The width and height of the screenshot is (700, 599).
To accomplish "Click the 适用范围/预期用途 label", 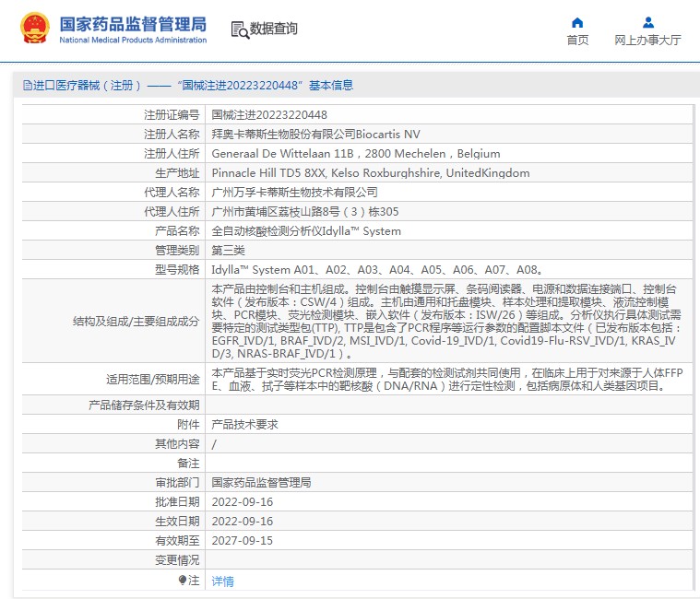I will [x=153, y=380].
